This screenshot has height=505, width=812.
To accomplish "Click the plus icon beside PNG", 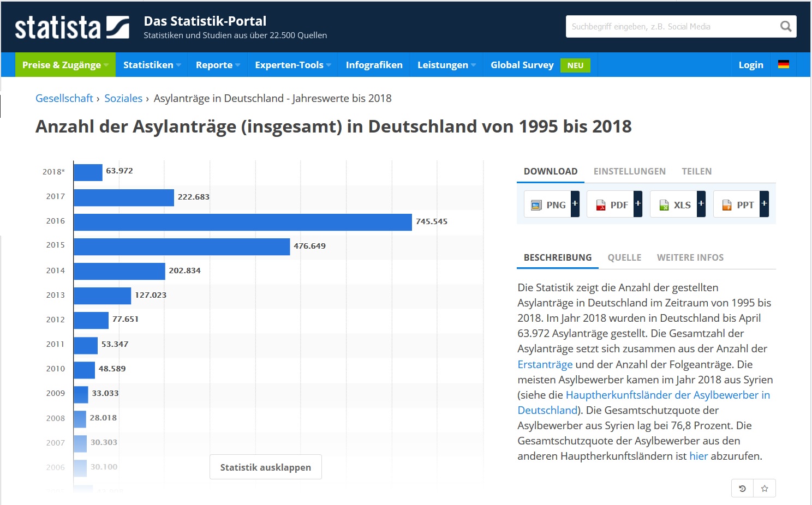I will tap(575, 204).
